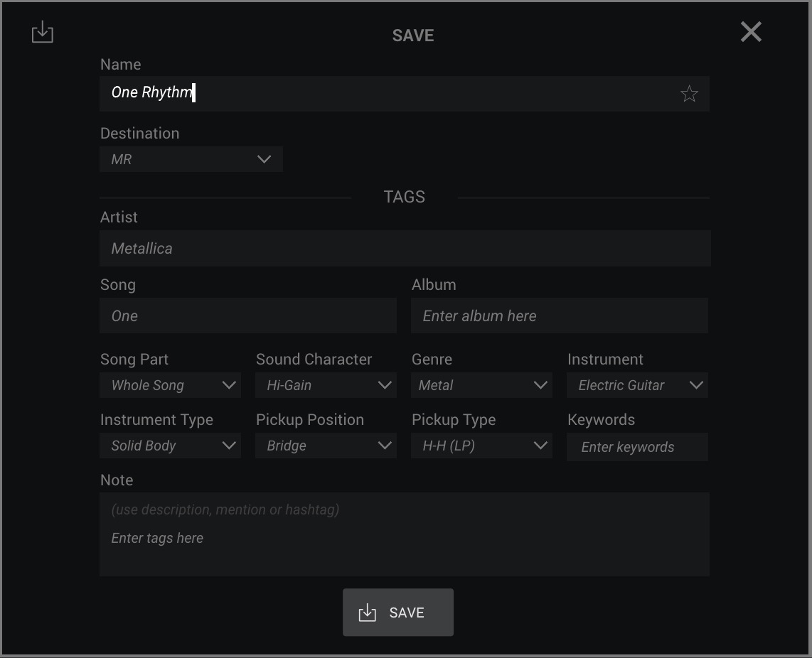Open the Destination dropdown showing MR
This screenshot has width=812, height=658.
[x=191, y=159]
